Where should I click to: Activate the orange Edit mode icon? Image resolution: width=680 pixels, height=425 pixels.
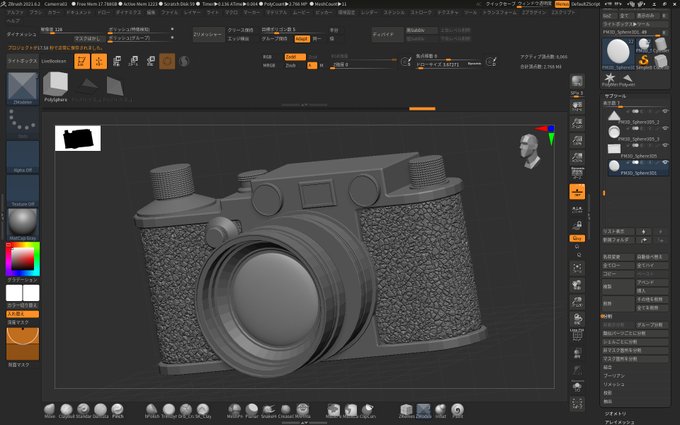click(x=82, y=61)
